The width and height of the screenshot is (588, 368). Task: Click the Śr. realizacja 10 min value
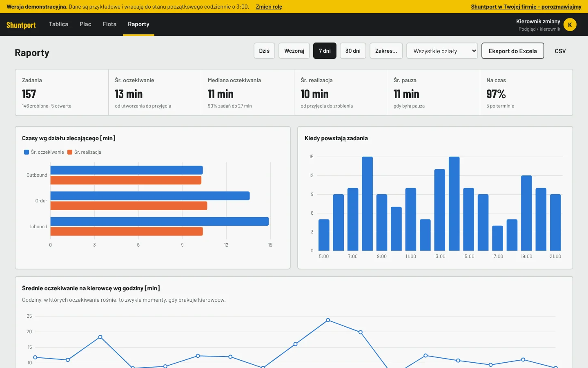(314, 94)
